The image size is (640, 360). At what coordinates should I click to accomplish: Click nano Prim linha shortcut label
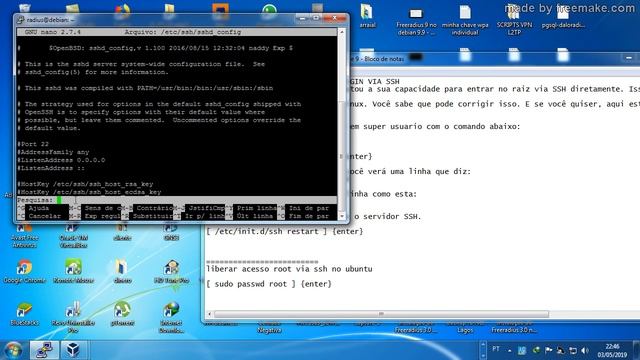(257, 208)
